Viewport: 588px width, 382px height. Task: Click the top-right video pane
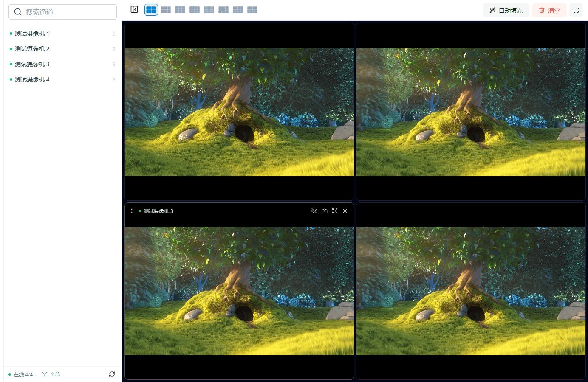click(471, 112)
